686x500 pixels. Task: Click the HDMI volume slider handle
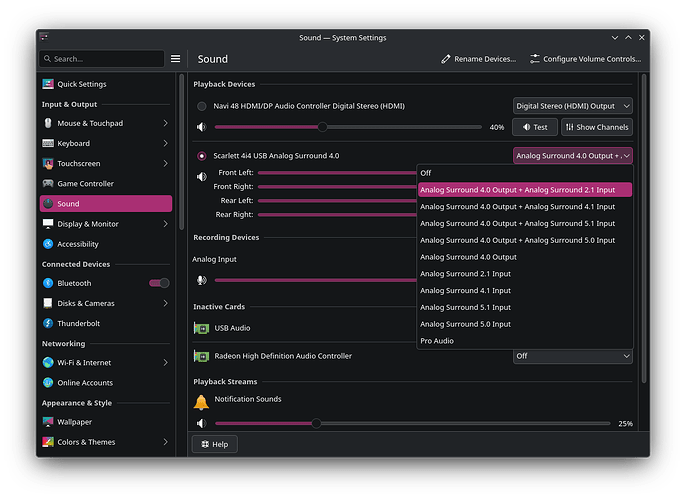tap(322, 127)
